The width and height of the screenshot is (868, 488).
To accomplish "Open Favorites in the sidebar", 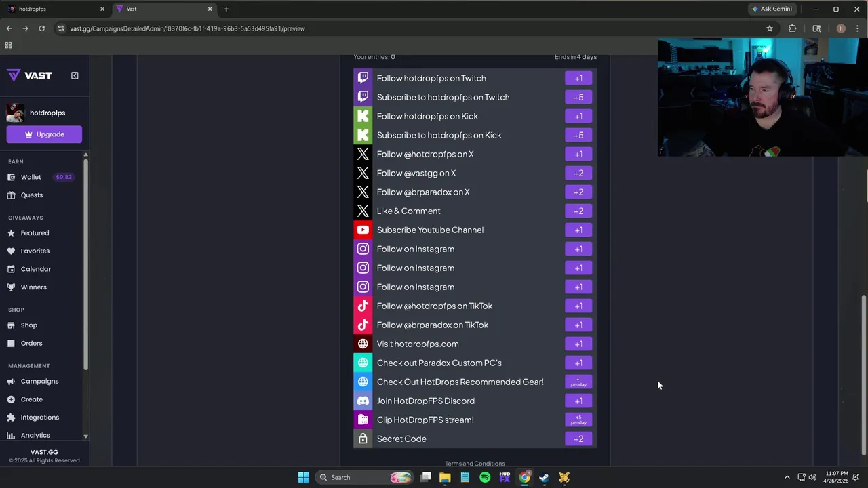I will pyautogui.click(x=28, y=251).
